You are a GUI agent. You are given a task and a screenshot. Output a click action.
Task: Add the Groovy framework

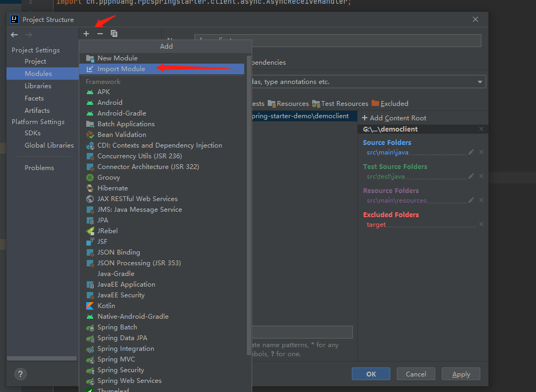coord(162,177)
